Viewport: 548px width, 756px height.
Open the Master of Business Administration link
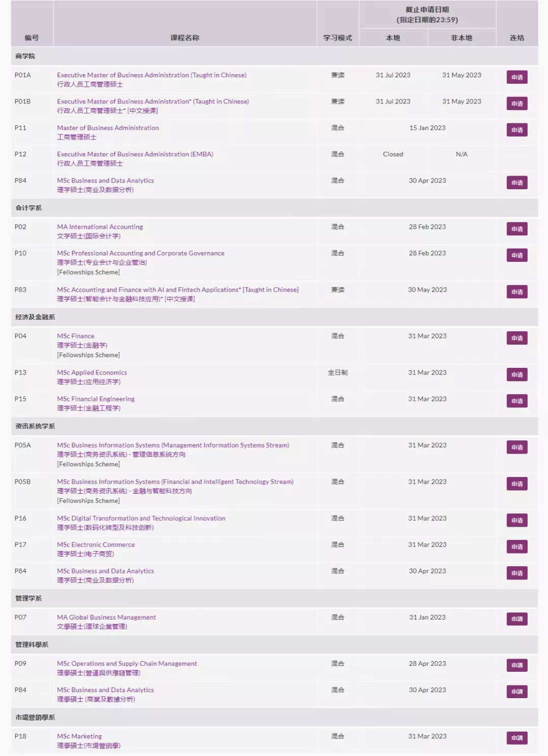point(108,128)
